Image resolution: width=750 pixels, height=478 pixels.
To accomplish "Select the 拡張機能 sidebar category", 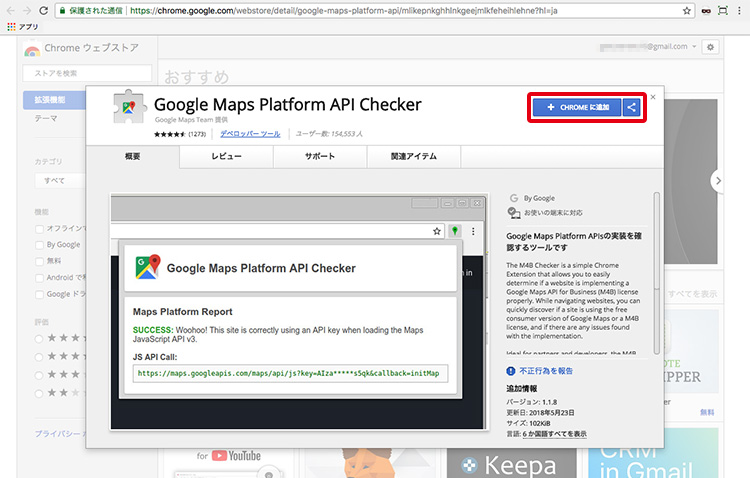I will pyautogui.click(x=54, y=100).
